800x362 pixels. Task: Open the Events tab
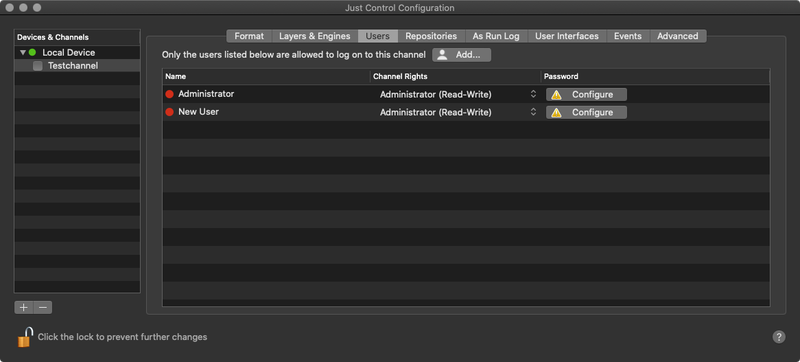[x=628, y=36]
